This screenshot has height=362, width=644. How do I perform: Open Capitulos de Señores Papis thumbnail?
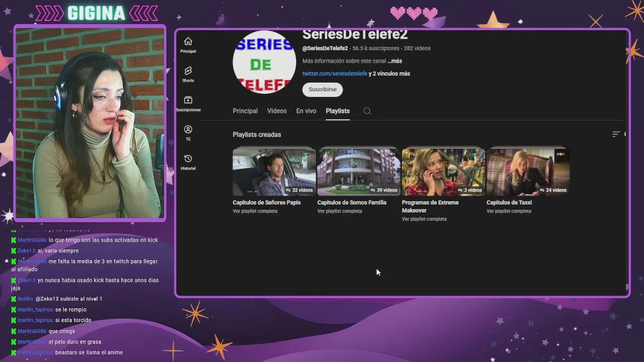tap(274, 171)
